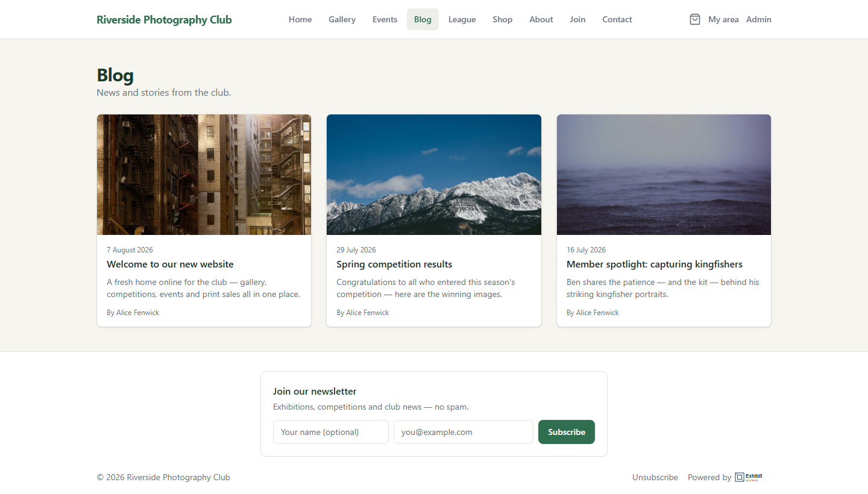Viewport: 868px width, 494px height.
Task: Open the shopping bag cart icon
Action: coord(695,19)
